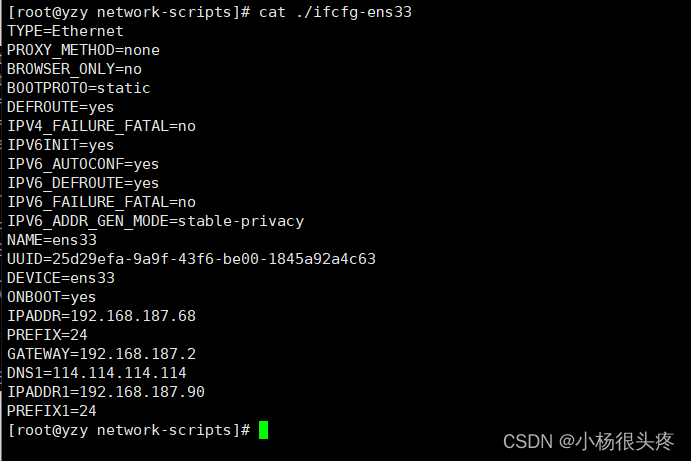The width and height of the screenshot is (691, 461).
Task: Click the IPV6INIT=yes line
Action: 61,145
